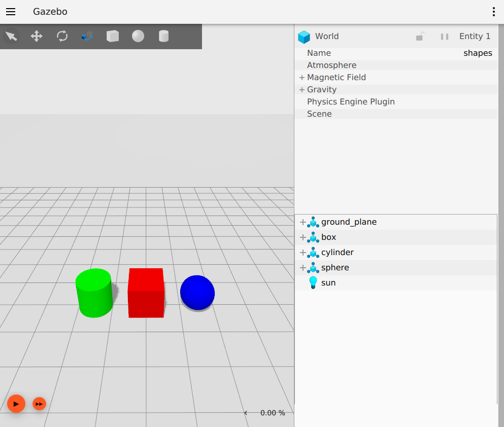
Task: Click the sun light bulb icon
Action: (313, 283)
